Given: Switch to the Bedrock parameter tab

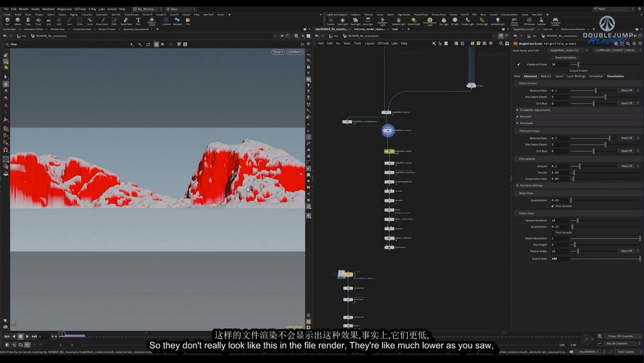Looking at the screenshot, I should (x=546, y=77).
